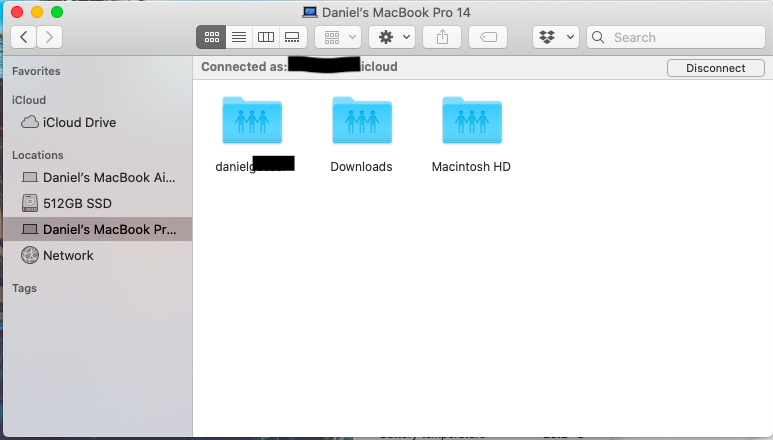Open the gear action menu
The width and height of the screenshot is (773, 440).
point(392,37)
